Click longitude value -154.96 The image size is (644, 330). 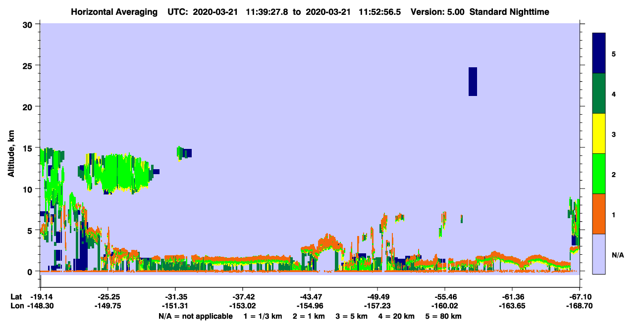point(310,306)
